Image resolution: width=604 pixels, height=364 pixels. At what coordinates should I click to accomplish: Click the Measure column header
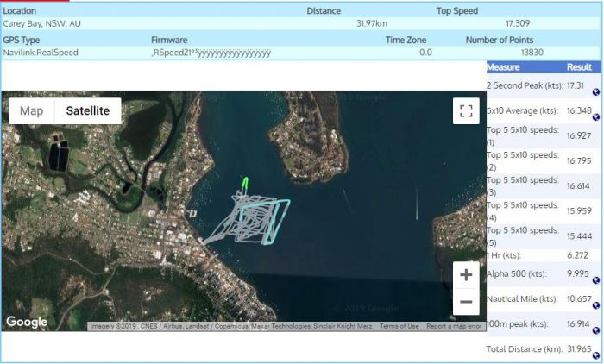tap(503, 67)
